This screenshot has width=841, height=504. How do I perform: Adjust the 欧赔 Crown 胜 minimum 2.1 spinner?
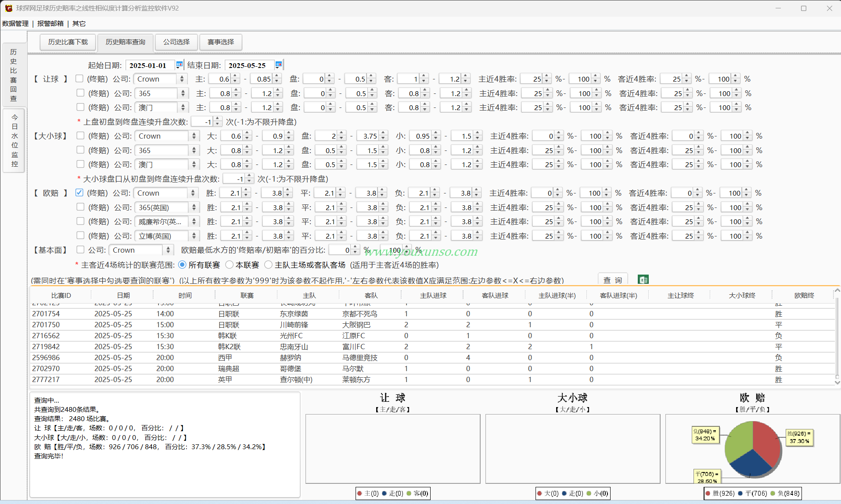click(246, 193)
